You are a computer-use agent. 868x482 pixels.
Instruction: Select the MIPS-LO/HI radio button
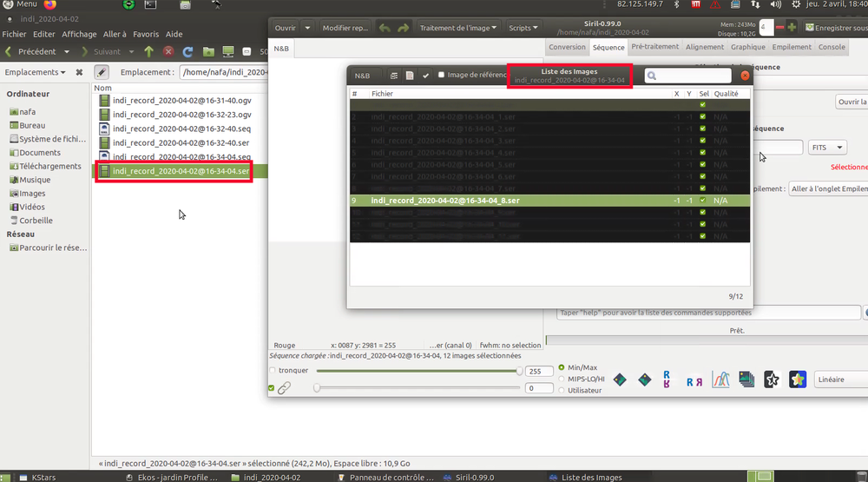click(x=562, y=379)
